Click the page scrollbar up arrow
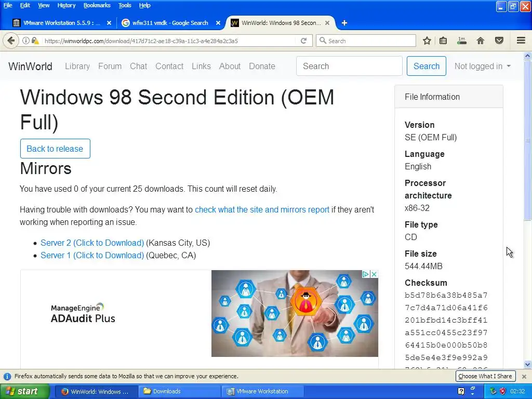This screenshot has width=532, height=399. tap(528, 56)
